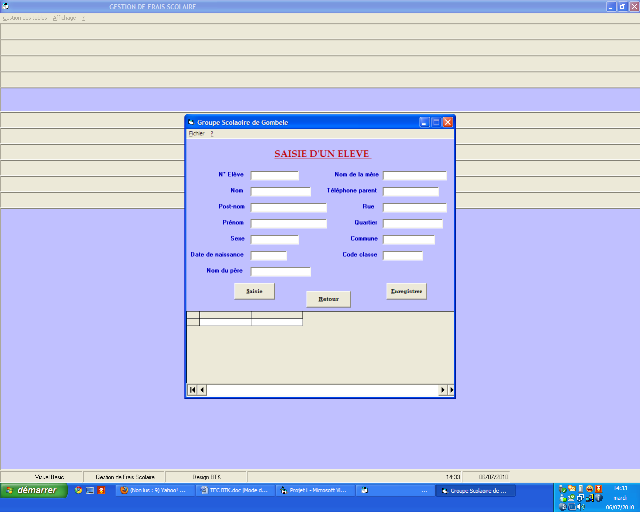Image resolution: width=640 pixels, height=512 pixels.
Task: Jump to first record in data navigator
Action: pos(192,390)
